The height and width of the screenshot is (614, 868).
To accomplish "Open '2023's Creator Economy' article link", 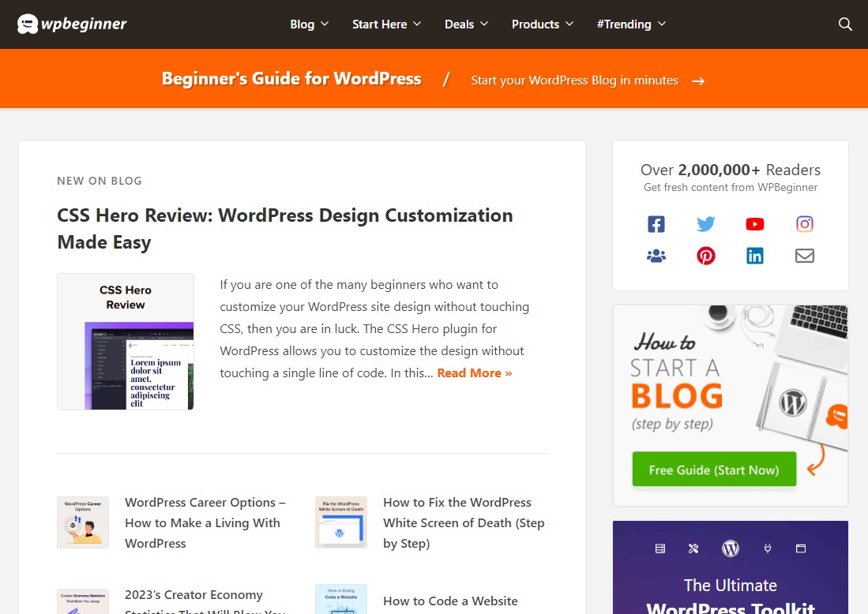I will pos(205,601).
